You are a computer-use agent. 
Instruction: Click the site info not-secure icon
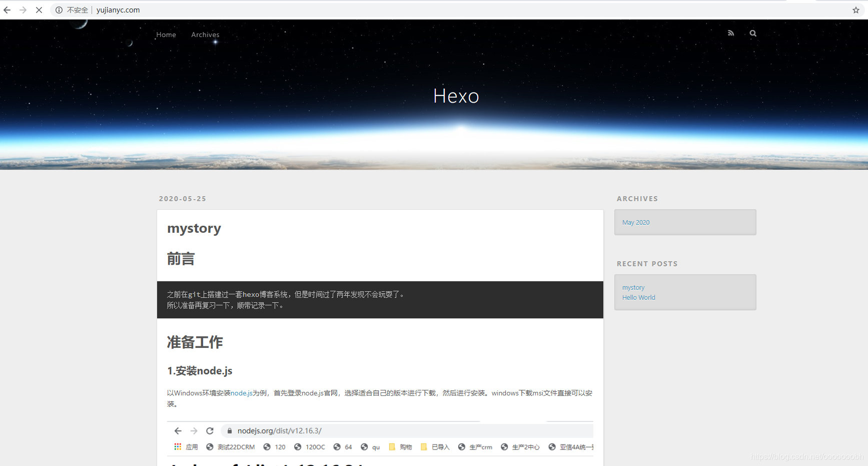[59, 10]
